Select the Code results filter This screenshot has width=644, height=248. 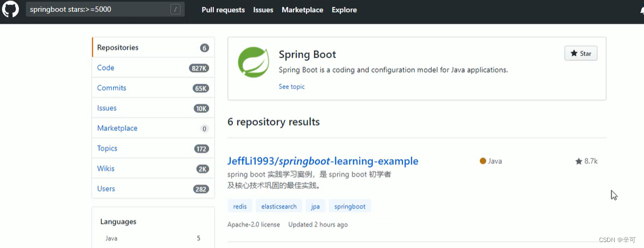click(153, 67)
